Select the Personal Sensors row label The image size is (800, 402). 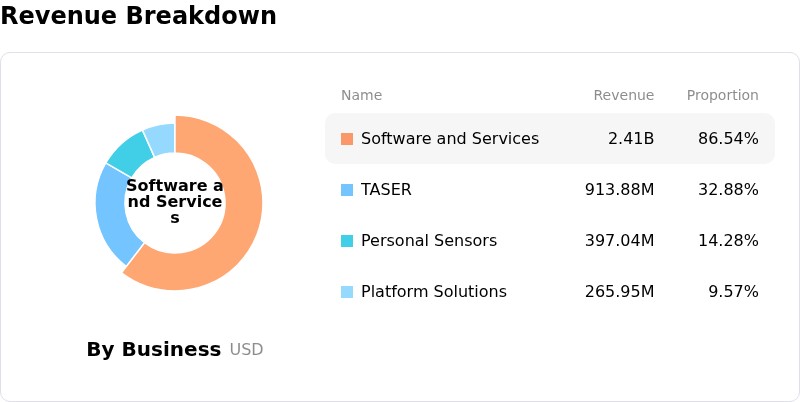click(429, 240)
